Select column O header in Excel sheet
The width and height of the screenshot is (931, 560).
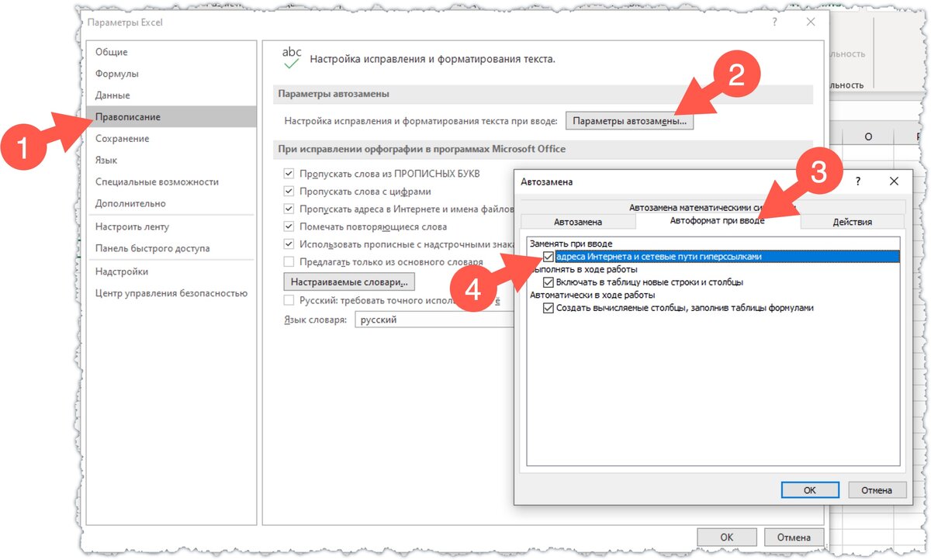[x=868, y=137]
